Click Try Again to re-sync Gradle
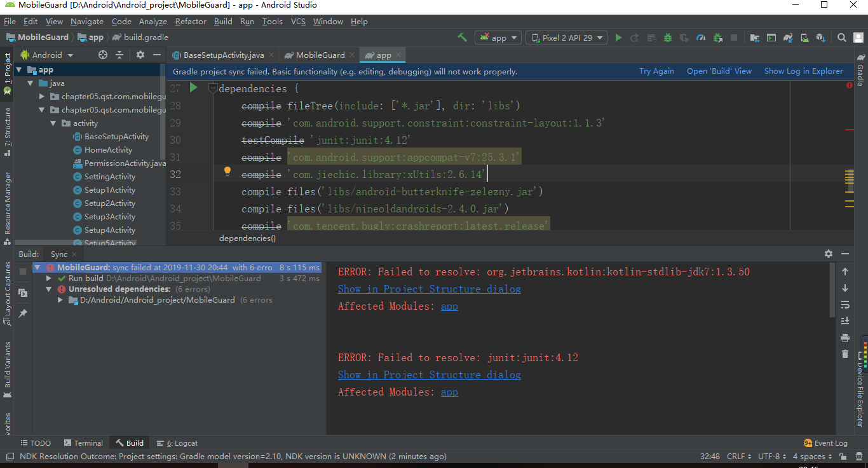This screenshot has width=868, height=468. click(656, 71)
